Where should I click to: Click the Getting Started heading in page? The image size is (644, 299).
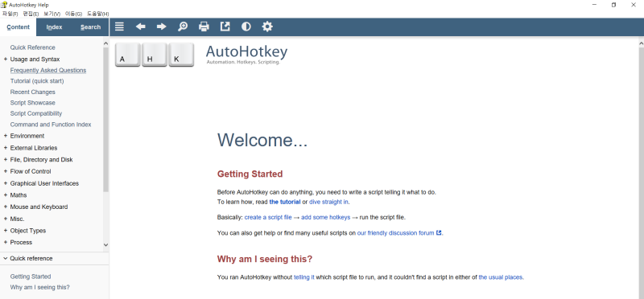pos(250,174)
